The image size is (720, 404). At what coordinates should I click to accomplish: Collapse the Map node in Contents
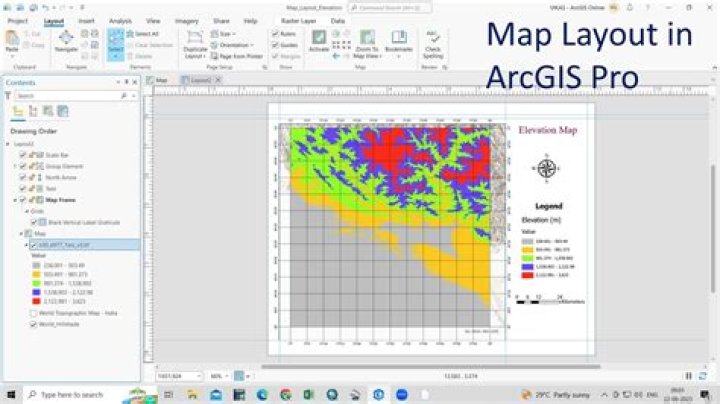[21, 234]
